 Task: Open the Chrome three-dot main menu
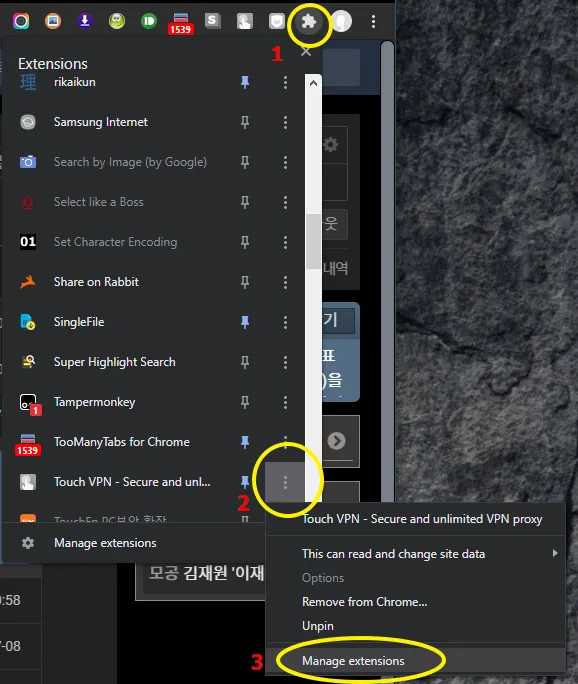point(373,21)
